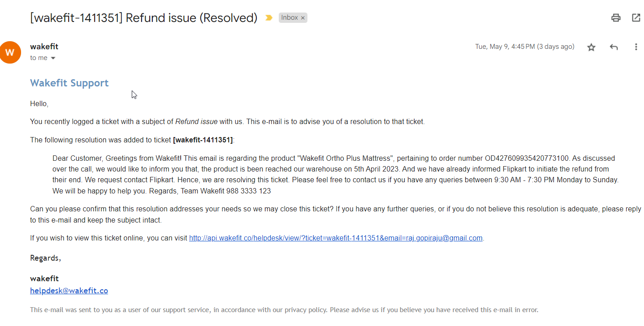
Task: Reply to the wakefit email
Action: [614, 47]
